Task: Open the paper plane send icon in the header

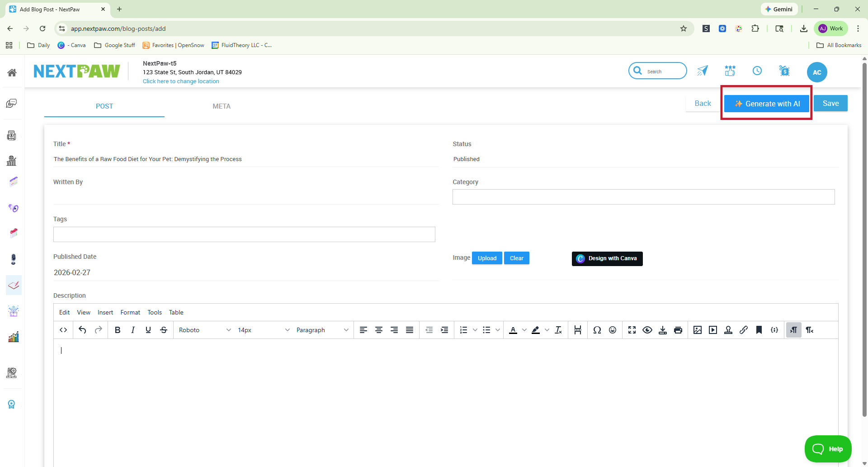Action: [702, 71]
